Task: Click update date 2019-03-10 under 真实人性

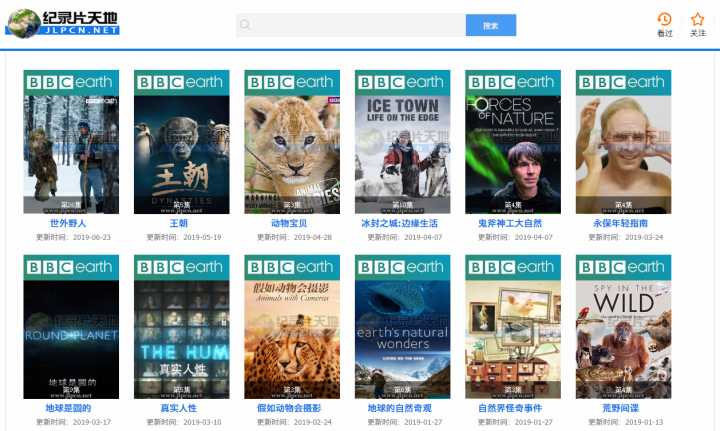Action: [202, 422]
